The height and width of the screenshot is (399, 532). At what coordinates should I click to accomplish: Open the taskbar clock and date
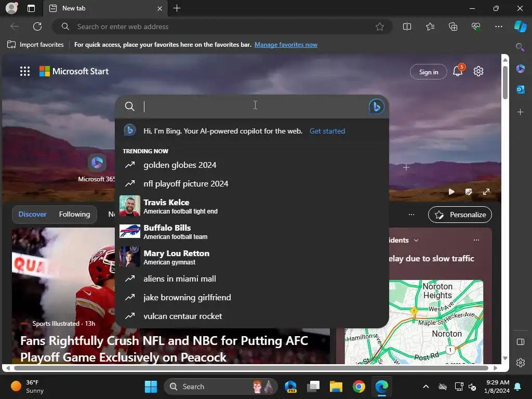497,387
